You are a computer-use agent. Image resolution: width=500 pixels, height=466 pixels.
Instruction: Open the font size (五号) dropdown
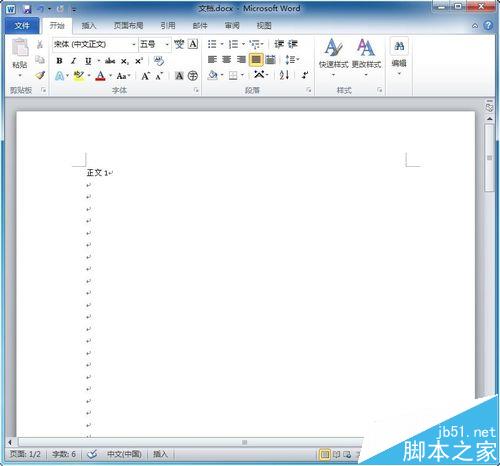tap(167, 44)
